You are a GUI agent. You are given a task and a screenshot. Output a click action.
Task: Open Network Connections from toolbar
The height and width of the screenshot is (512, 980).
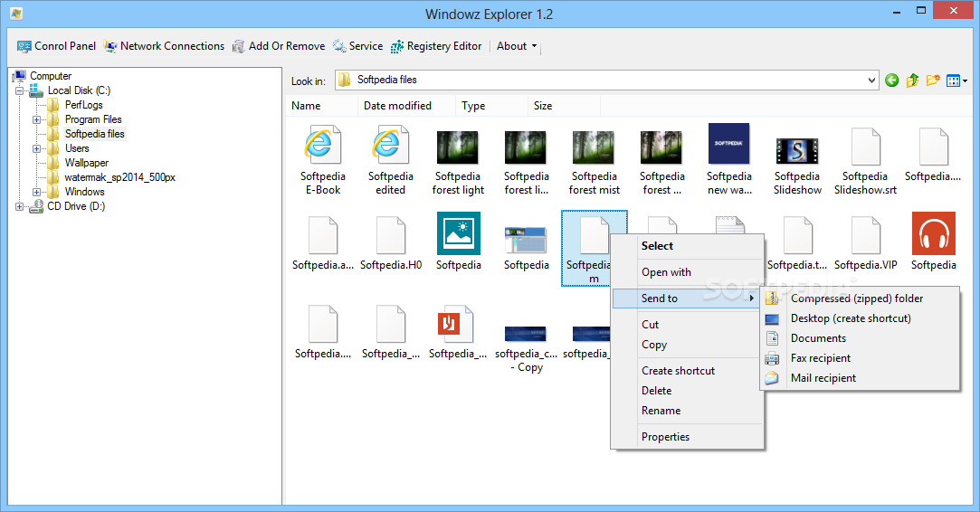(164, 46)
